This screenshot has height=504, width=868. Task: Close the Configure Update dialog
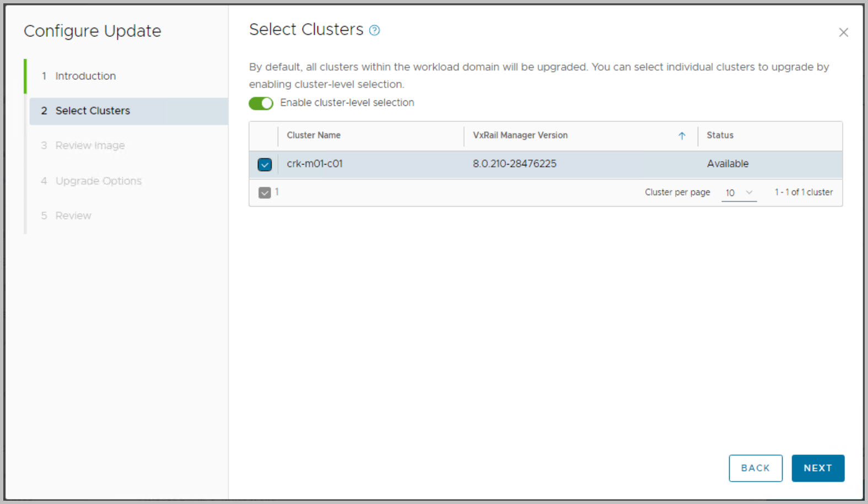click(843, 32)
